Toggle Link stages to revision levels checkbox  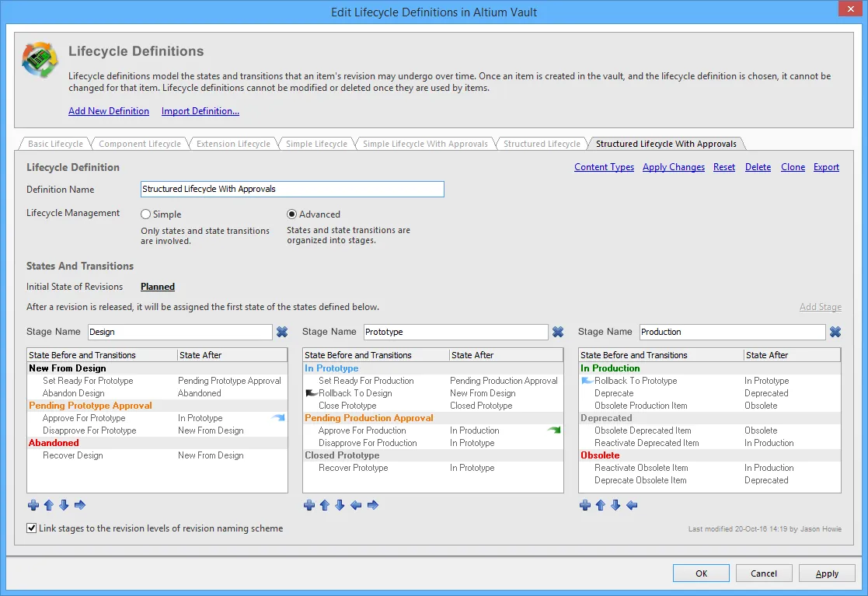point(32,528)
